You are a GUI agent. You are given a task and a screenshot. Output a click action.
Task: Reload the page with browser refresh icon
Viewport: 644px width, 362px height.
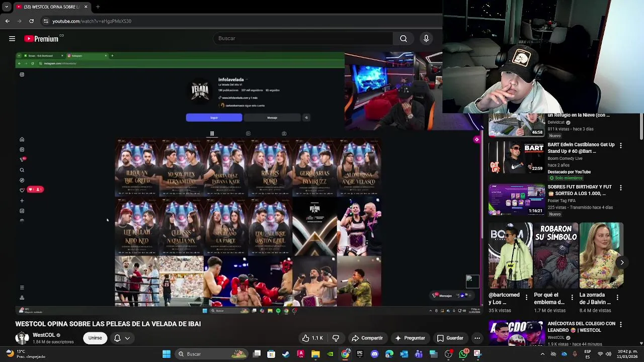(31, 21)
